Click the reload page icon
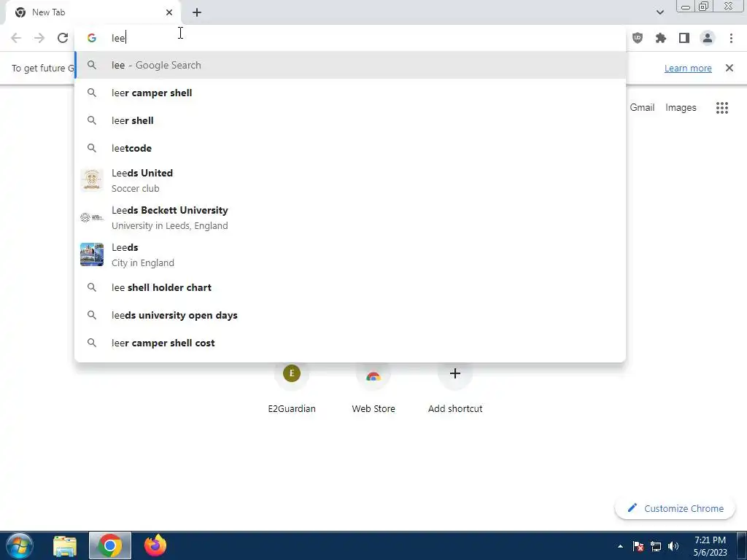Viewport: 747px width, 560px height. (63, 38)
